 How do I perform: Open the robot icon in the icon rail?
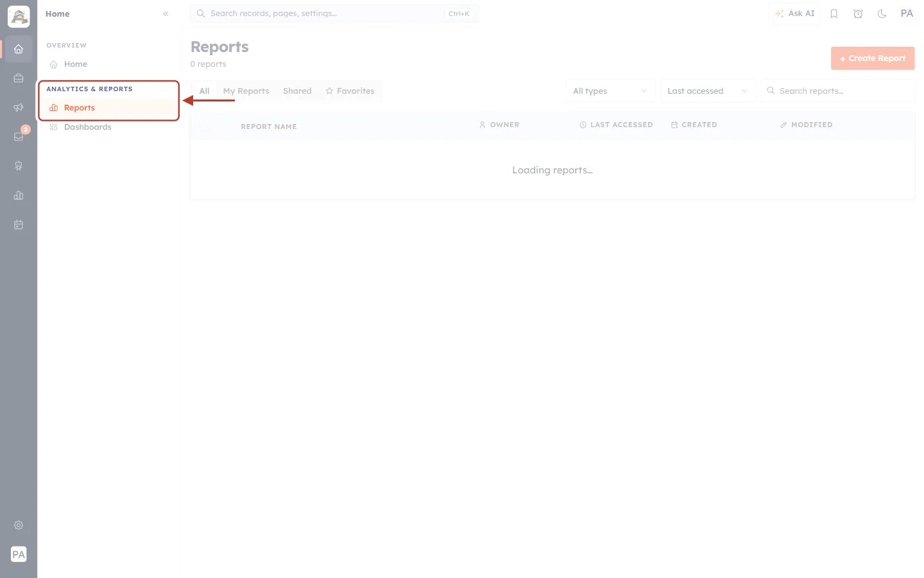coord(19,166)
